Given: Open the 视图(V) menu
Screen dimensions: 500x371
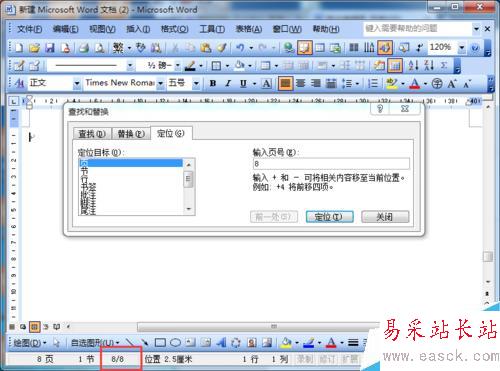Looking at the screenshot, I should click(x=102, y=29).
